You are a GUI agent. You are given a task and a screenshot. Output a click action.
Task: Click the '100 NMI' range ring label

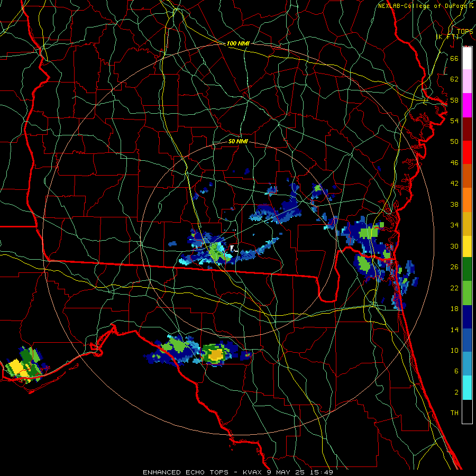[238, 44]
